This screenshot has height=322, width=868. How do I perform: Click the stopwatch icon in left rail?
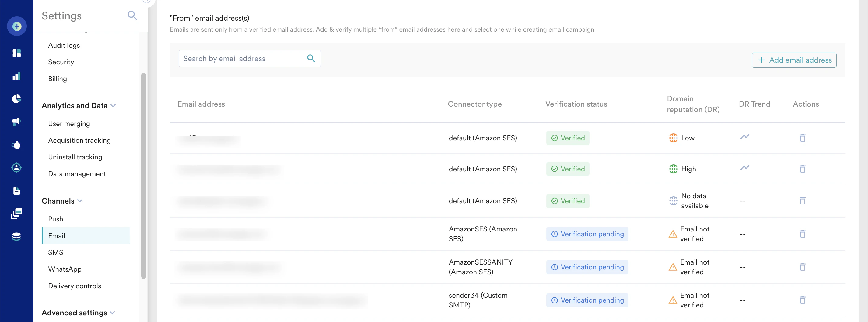point(16,145)
